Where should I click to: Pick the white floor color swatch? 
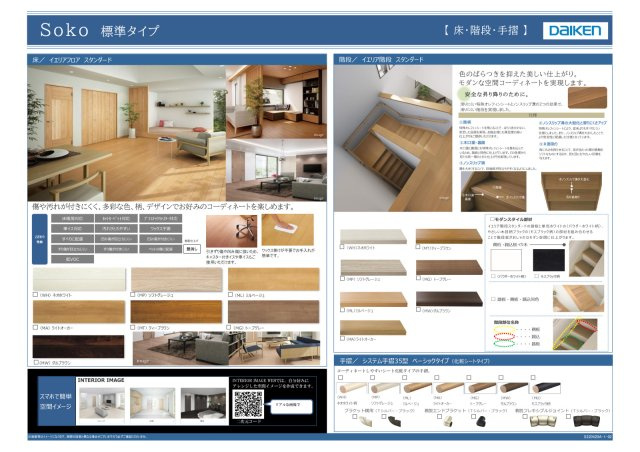pyautogui.click(x=79, y=279)
